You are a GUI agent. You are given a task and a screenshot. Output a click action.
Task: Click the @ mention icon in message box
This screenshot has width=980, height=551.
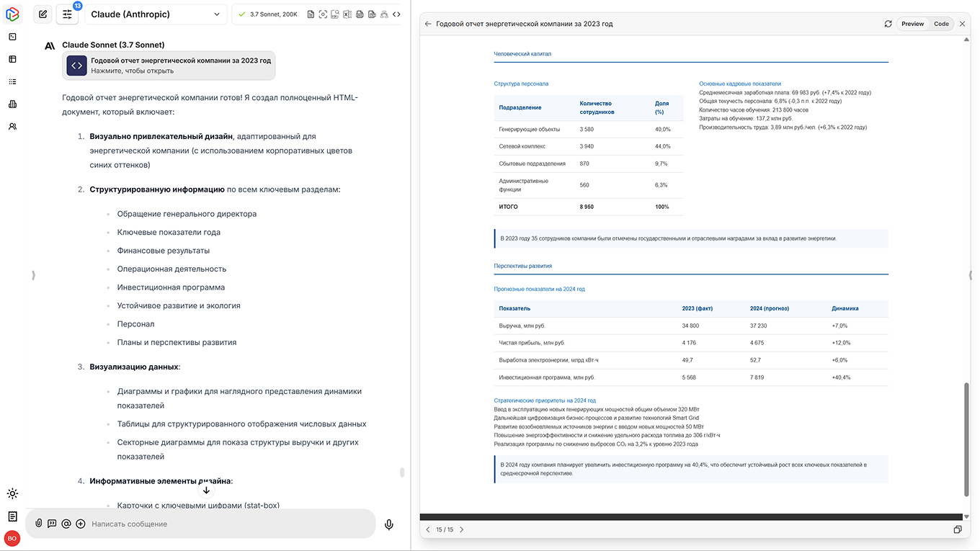click(x=66, y=524)
